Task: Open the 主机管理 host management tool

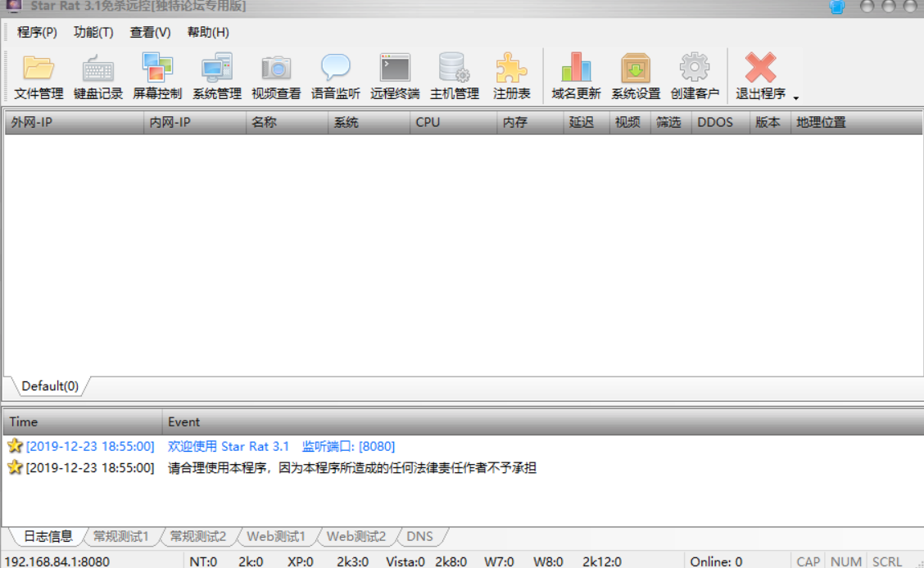Action: (x=455, y=76)
